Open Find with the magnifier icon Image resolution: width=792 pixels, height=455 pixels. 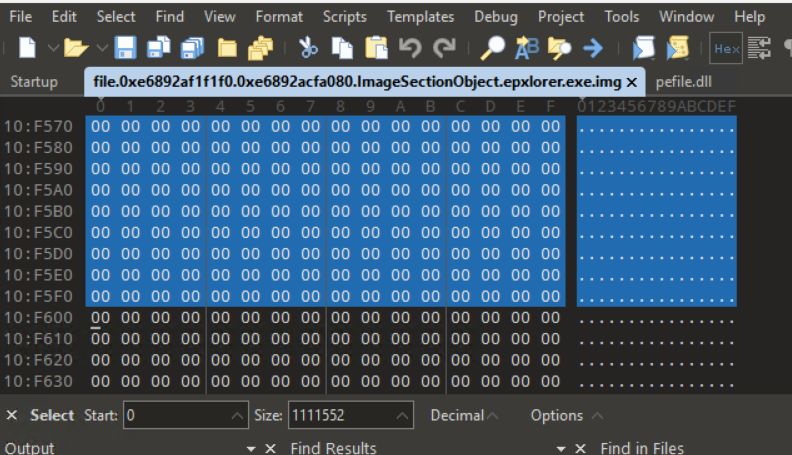(492, 48)
